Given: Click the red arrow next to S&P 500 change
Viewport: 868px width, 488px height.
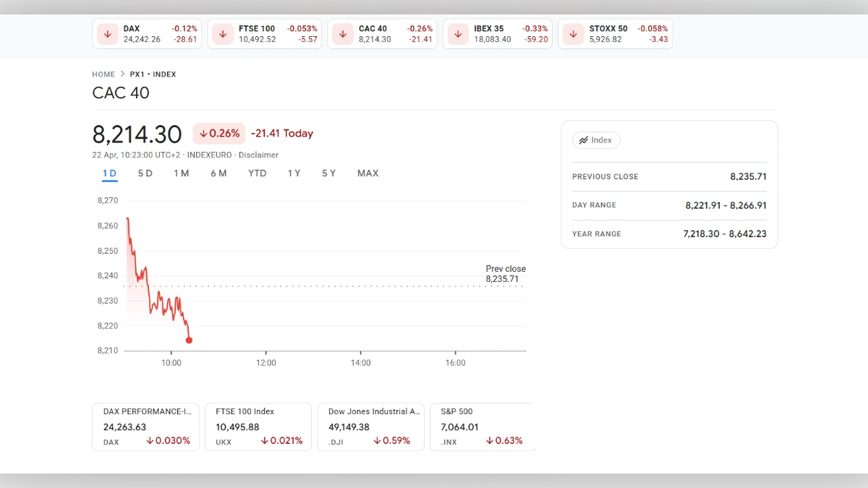Looking at the screenshot, I should coord(489,440).
